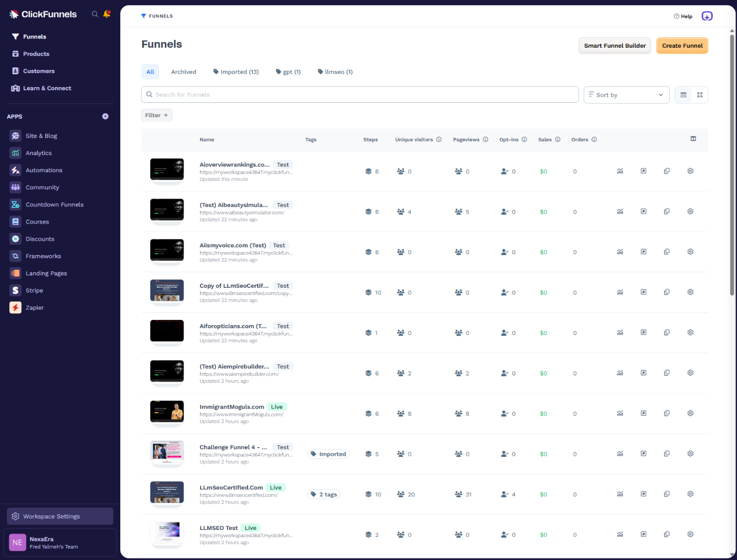737x560 pixels.
Task: Open the Stripe integration
Action: coord(33,290)
